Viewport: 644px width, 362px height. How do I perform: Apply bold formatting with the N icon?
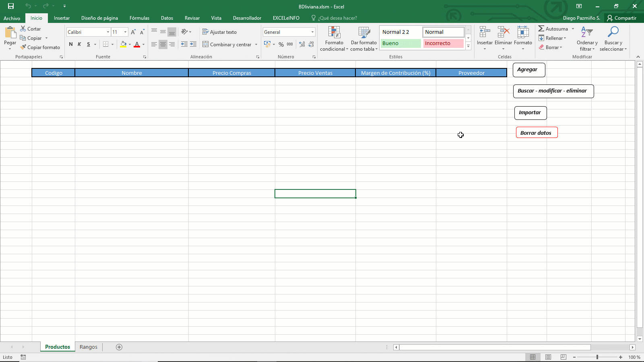pos(70,44)
